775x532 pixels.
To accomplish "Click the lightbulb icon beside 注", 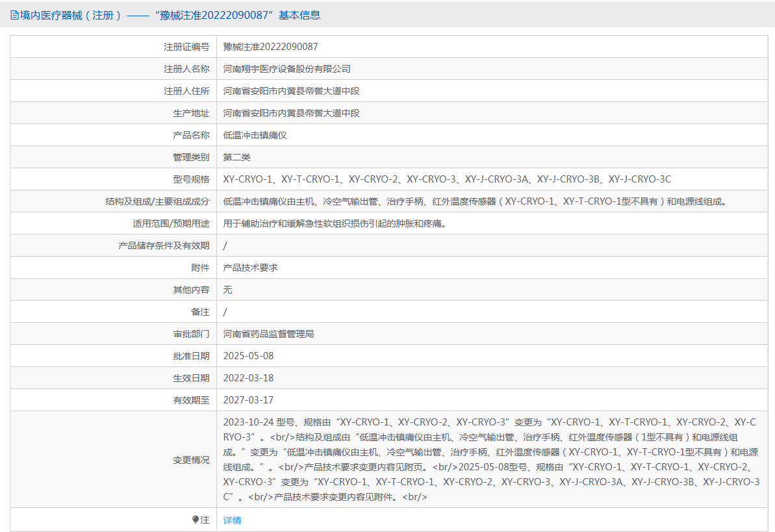I will coord(196,520).
